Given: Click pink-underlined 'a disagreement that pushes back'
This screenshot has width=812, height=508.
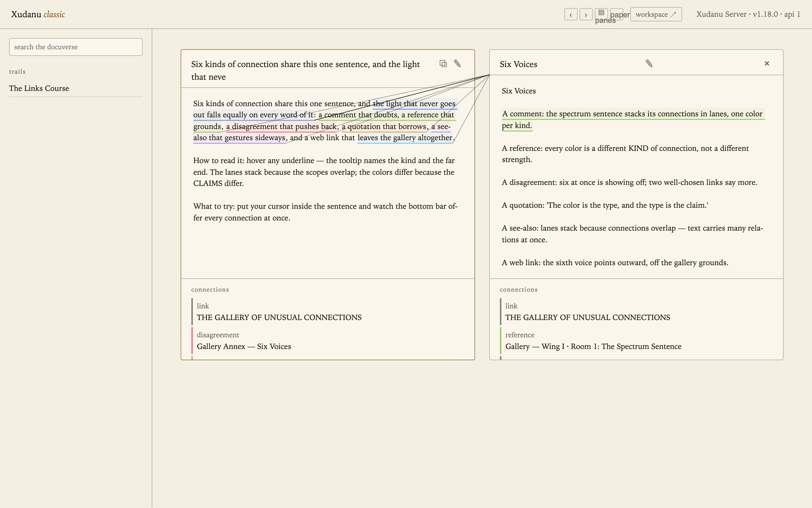Looking at the screenshot, I should 281,126.
